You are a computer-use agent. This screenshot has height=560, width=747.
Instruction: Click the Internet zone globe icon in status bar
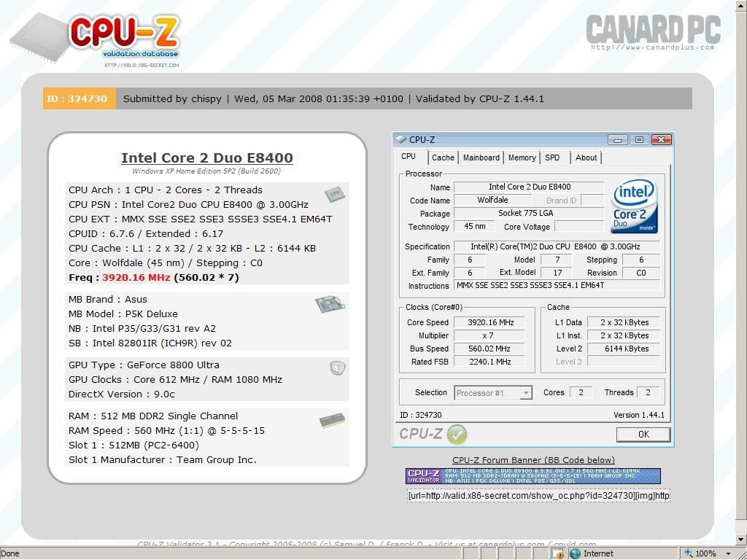pyautogui.click(x=575, y=553)
